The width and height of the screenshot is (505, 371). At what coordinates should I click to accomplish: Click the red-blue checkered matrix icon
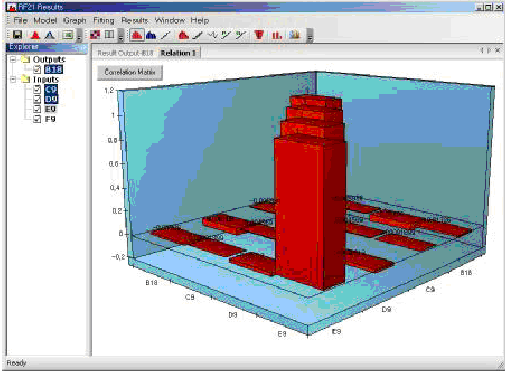coord(95,35)
